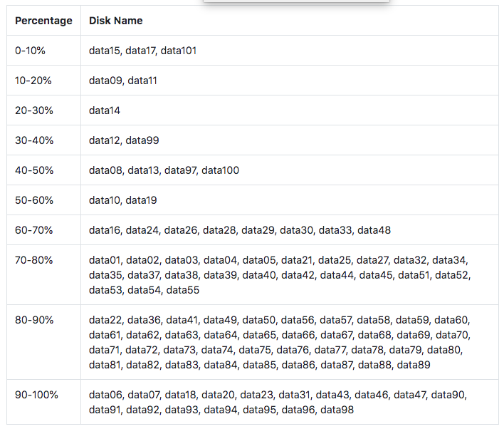Click data48 in the 60-70% row
The image size is (504, 429).
[x=374, y=230]
